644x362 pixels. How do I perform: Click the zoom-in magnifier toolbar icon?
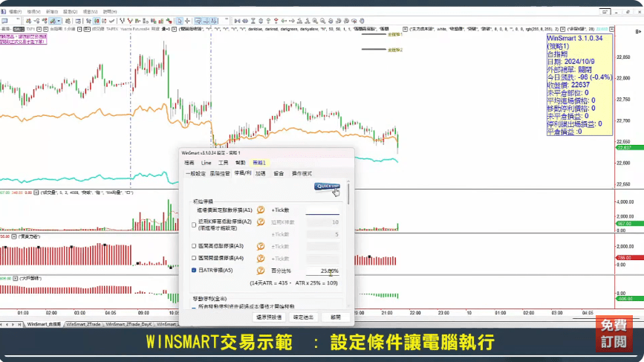(315, 21)
